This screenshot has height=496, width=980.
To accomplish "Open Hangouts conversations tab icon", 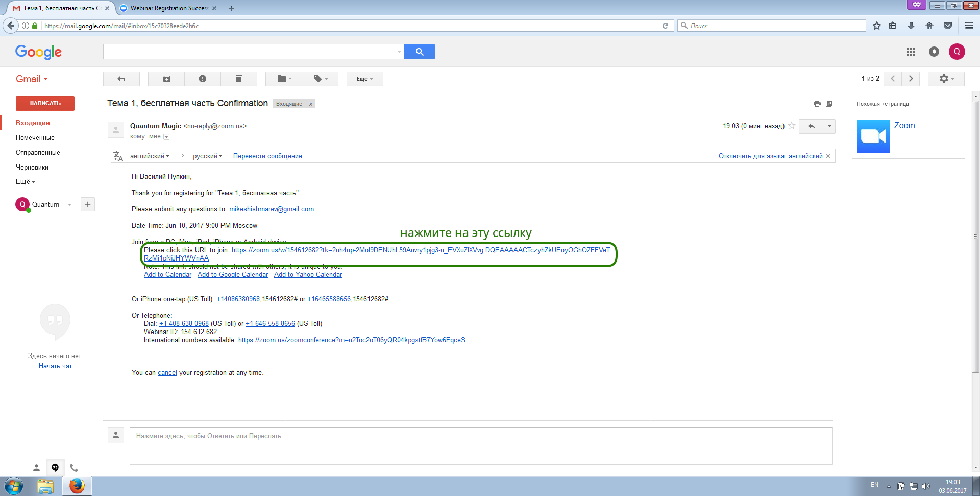I will click(x=55, y=467).
